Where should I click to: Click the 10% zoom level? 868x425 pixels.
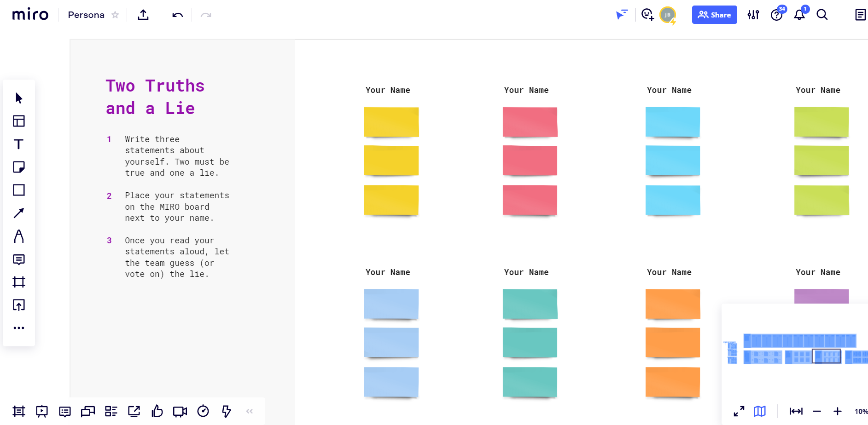click(861, 411)
